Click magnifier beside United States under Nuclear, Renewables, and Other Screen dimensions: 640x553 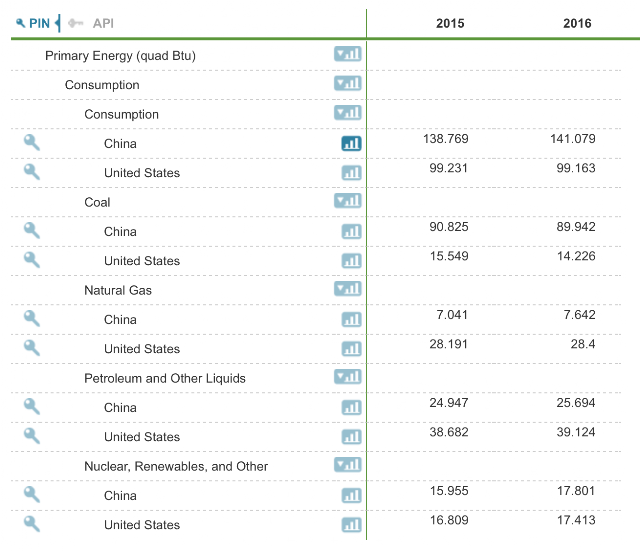tap(31, 524)
